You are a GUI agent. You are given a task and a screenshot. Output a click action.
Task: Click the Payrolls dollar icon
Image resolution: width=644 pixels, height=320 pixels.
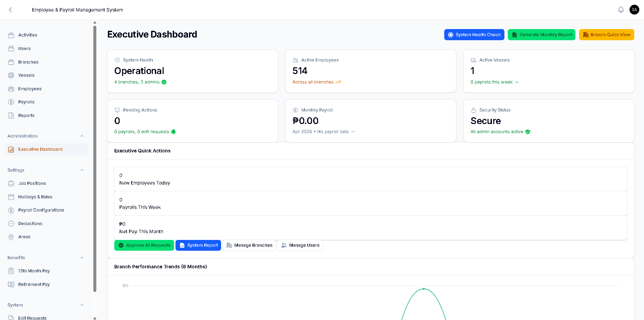11,102
